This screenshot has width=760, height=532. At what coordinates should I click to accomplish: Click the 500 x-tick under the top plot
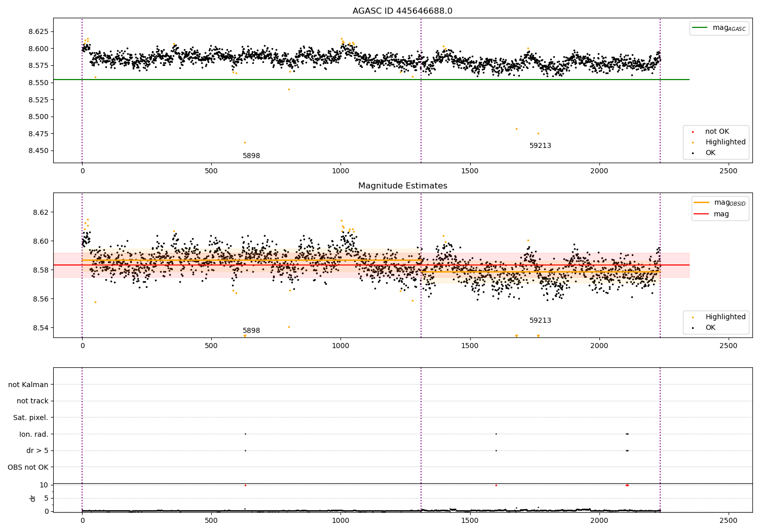click(x=211, y=171)
